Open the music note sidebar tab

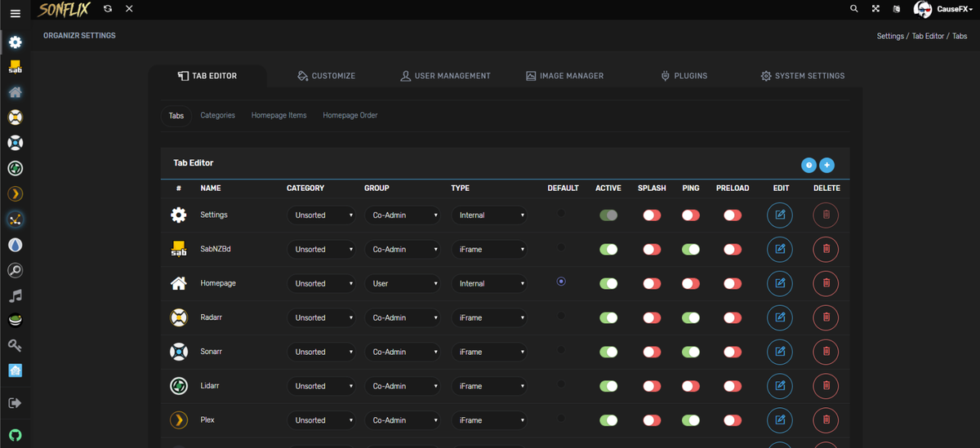click(x=15, y=295)
